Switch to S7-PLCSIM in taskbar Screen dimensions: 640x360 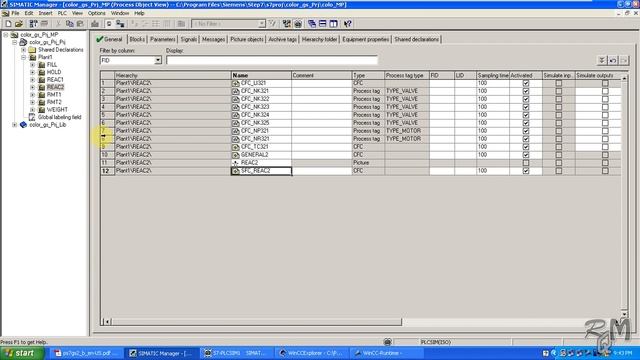tap(237, 353)
